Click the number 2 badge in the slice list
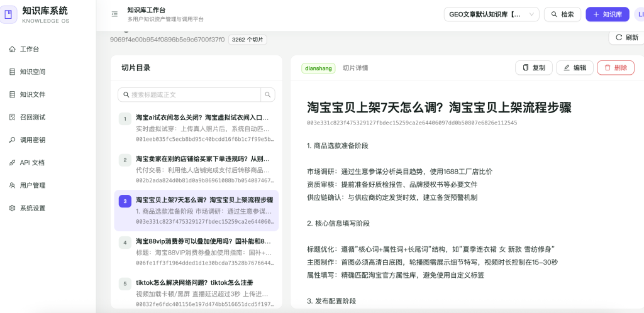The image size is (644, 313). tap(125, 160)
